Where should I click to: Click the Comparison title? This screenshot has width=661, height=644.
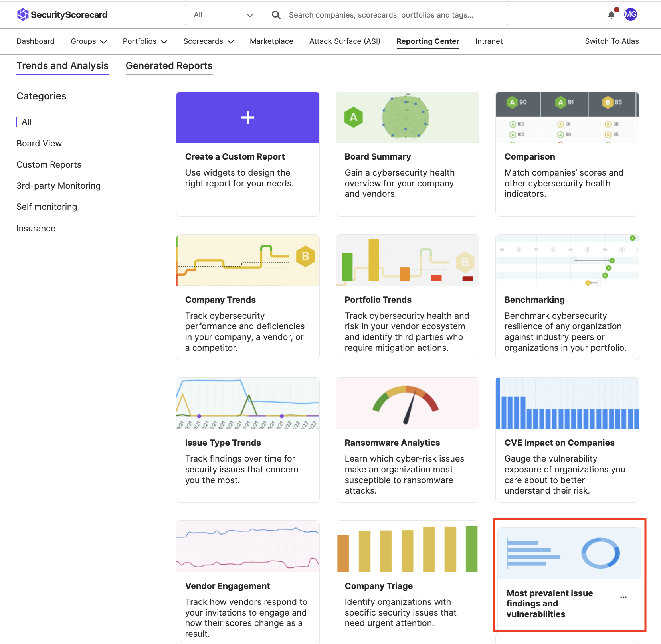[x=530, y=157]
